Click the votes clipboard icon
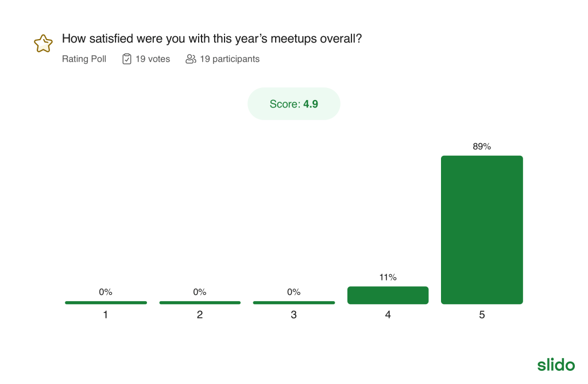Image resolution: width=588 pixels, height=384 pixels. pyautogui.click(x=127, y=59)
